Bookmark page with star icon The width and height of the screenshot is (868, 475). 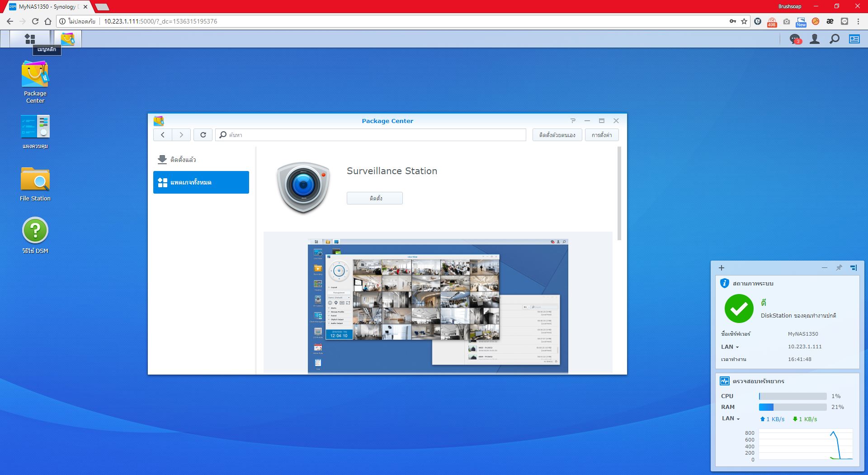(x=744, y=21)
